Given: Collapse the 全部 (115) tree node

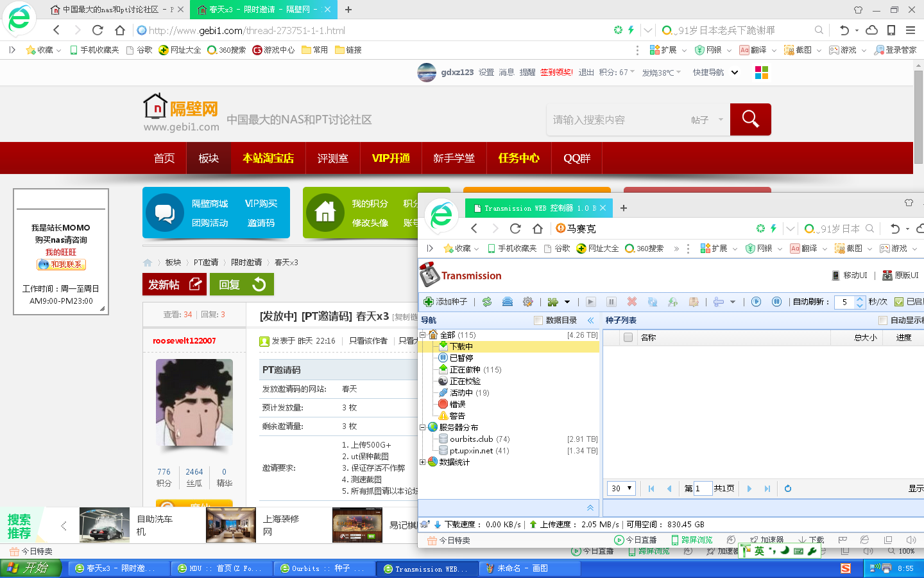Looking at the screenshot, I should [423, 335].
